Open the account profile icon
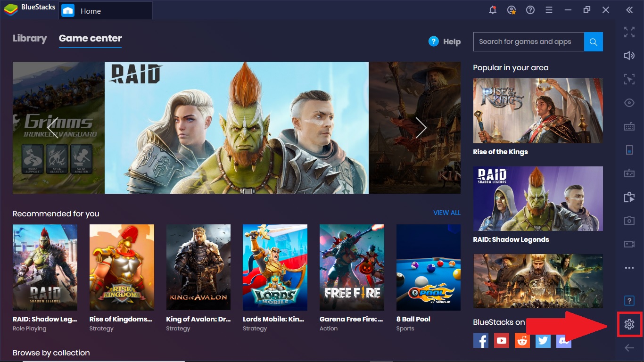The height and width of the screenshot is (362, 644). pyautogui.click(x=512, y=10)
